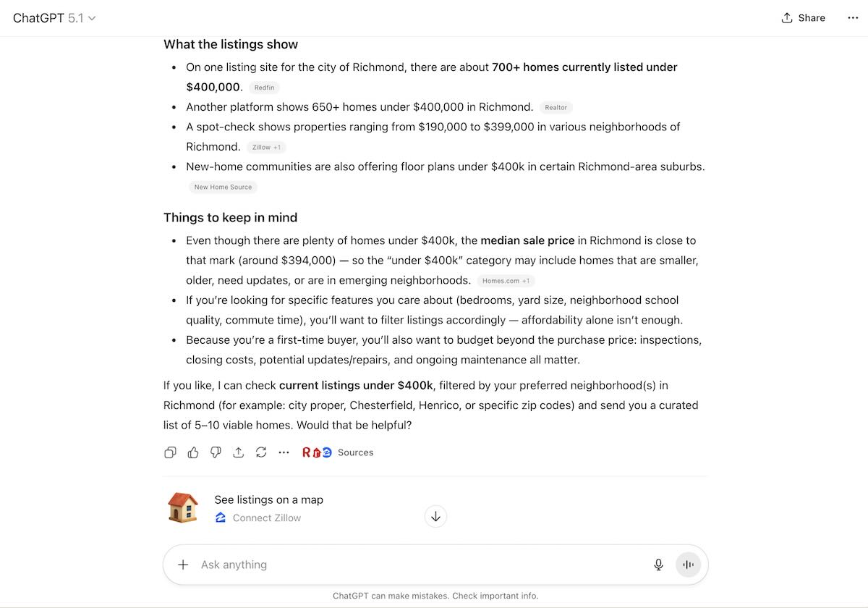
Task: Click the house emoji next to map suggestion
Action: [183, 507]
